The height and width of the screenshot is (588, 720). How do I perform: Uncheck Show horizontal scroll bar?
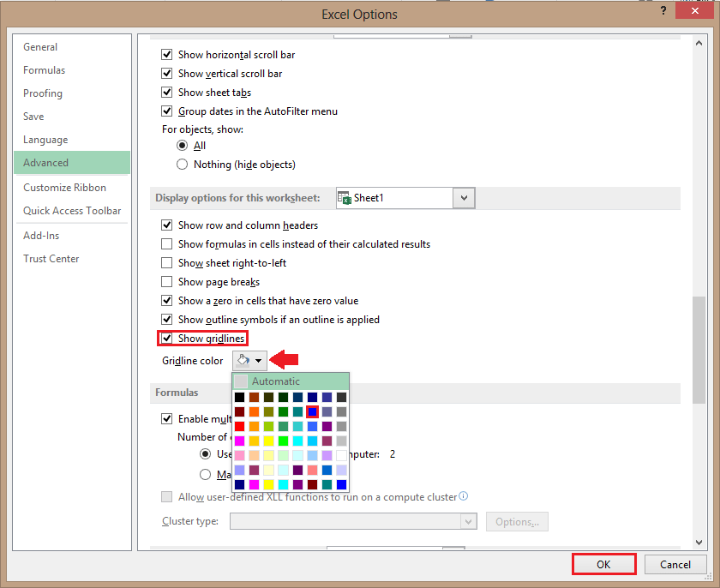pyautogui.click(x=166, y=54)
